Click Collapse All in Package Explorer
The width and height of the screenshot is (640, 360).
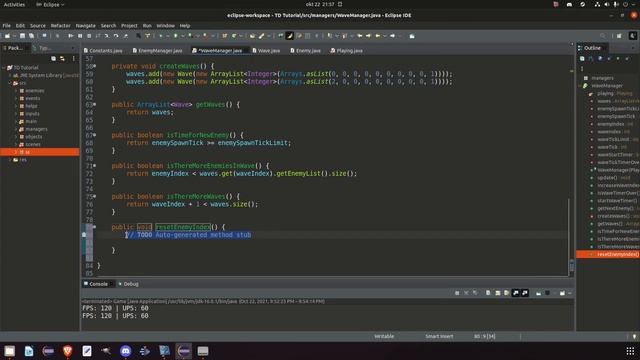point(53,59)
